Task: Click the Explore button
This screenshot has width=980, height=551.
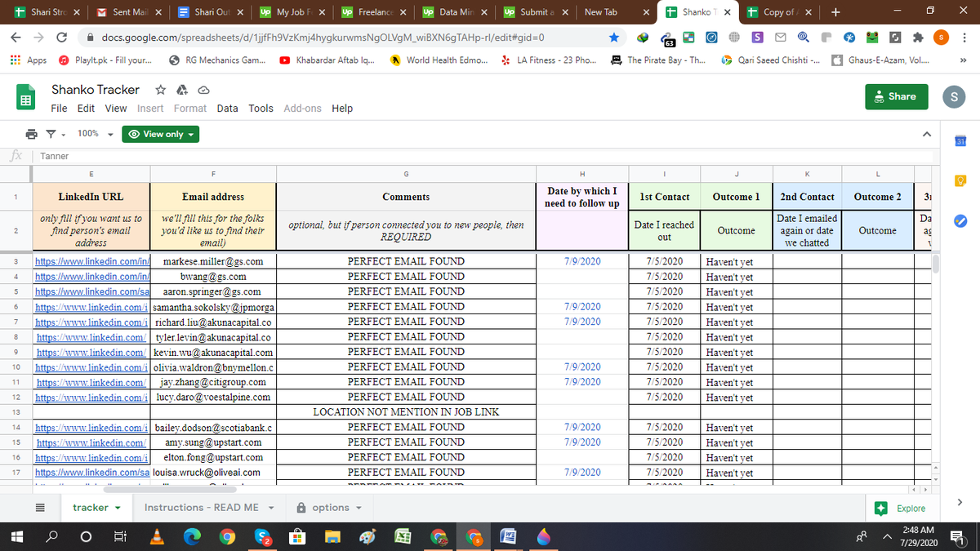Action: point(902,508)
